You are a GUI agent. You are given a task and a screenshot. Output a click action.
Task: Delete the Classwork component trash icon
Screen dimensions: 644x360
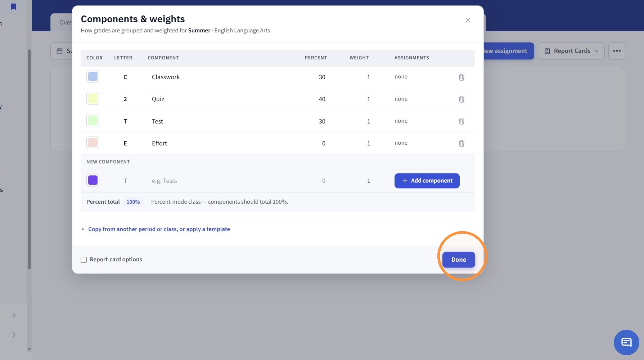point(461,77)
